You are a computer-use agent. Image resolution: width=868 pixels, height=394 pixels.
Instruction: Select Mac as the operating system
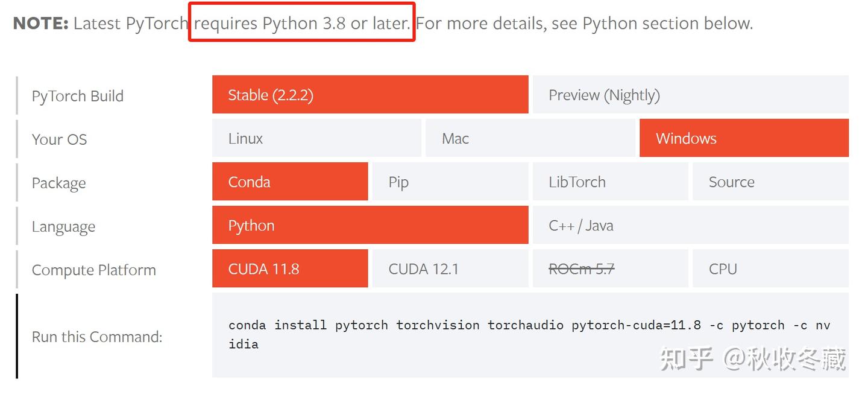coord(530,138)
